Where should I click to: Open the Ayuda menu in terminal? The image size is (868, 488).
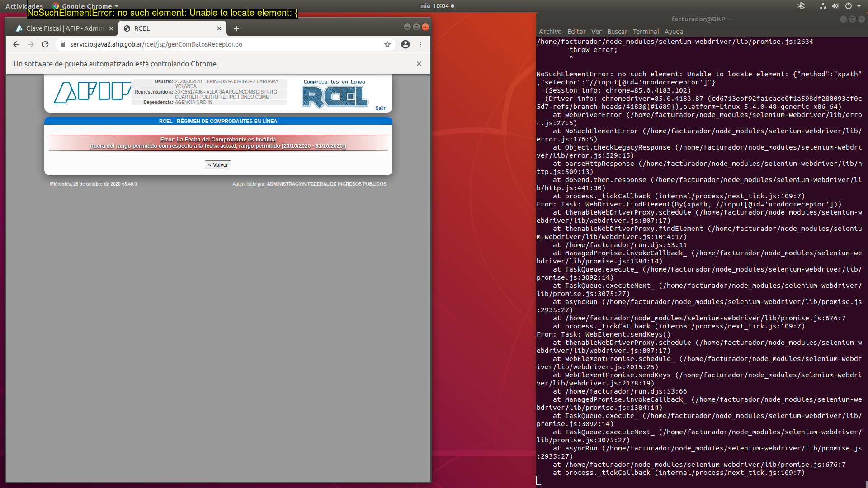[x=674, y=32]
